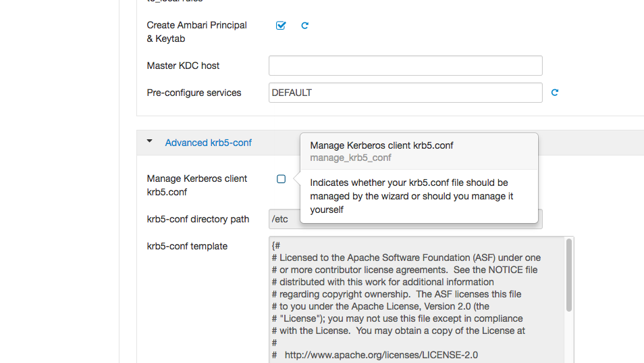This screenshot has height=363, width=644.
Task: Click the krb5-conf directory path label
Action: pyautogui.click(x=198, y=219)
